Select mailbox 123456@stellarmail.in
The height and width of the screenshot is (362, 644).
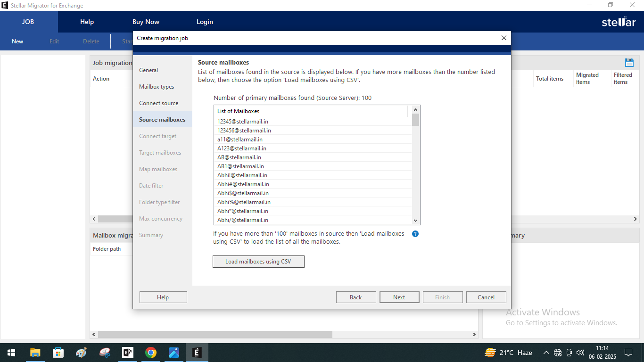pyautogui.click(x=312, y=131)
